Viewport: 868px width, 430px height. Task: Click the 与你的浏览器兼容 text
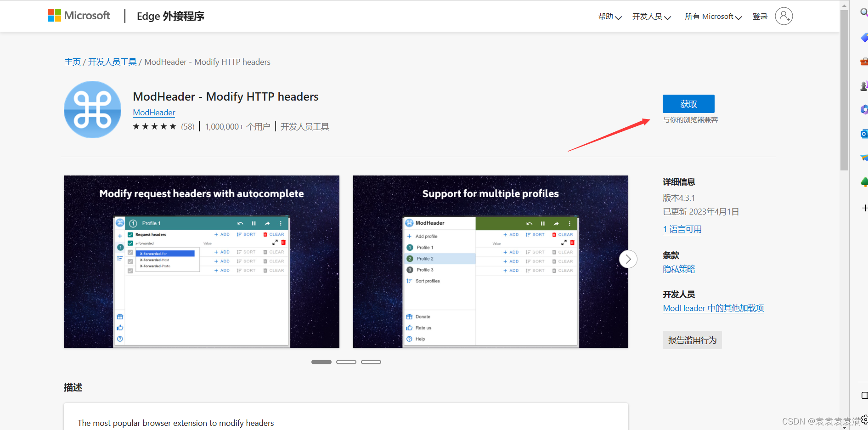pos(690,120)
